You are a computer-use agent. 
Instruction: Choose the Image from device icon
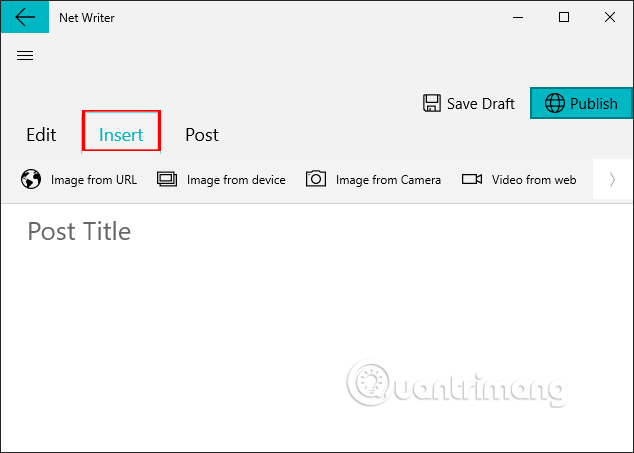click(x=167, y=179)
